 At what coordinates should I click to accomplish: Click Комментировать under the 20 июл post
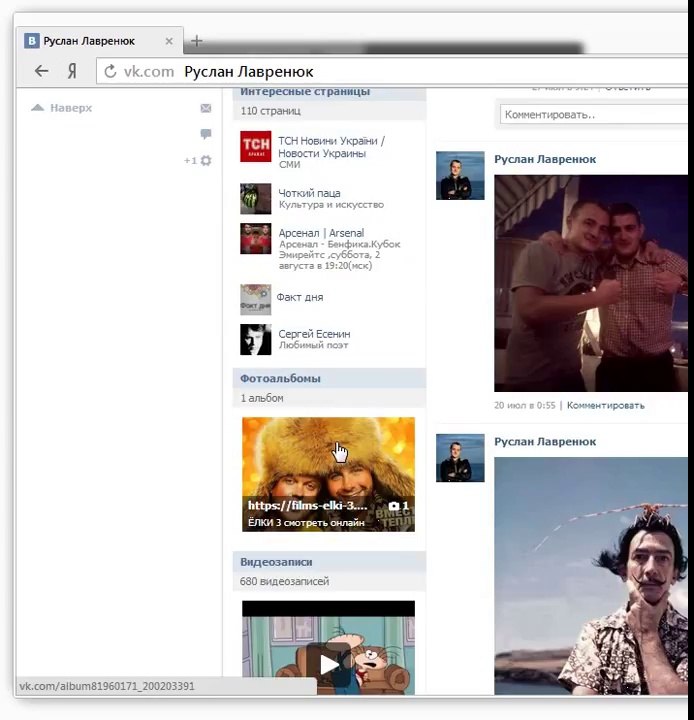tap(605, 405)
